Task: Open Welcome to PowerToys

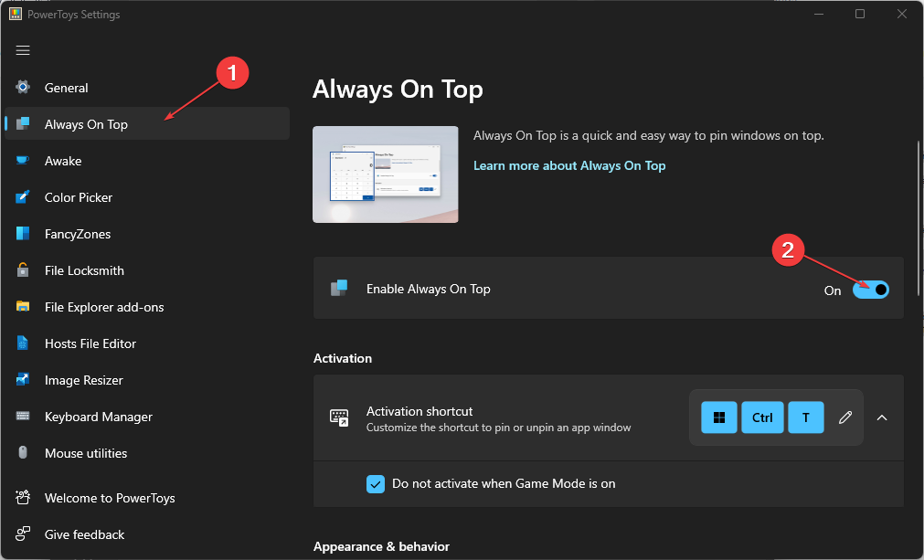Action: (x=147, y=498)
